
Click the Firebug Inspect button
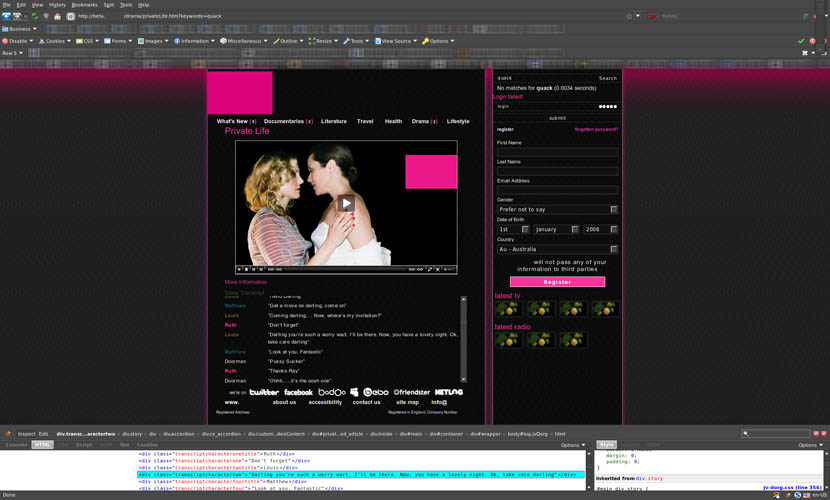(26, 434)
